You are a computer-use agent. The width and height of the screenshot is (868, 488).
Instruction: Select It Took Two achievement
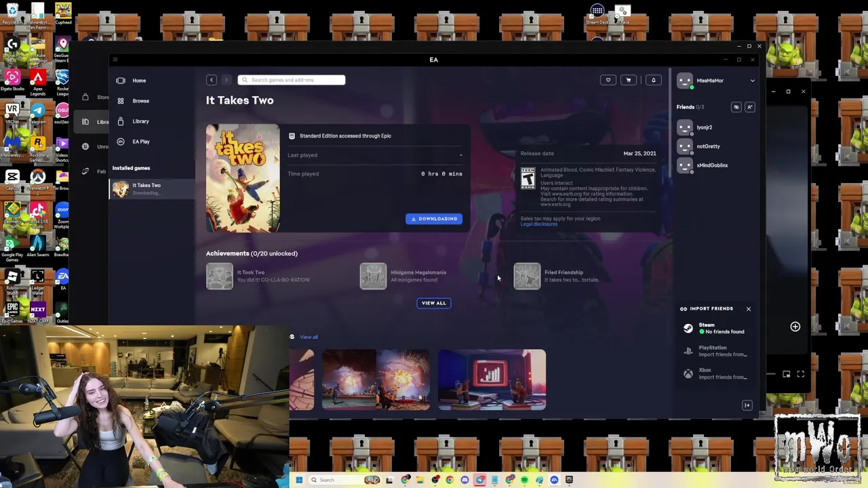tap(258, 276)
